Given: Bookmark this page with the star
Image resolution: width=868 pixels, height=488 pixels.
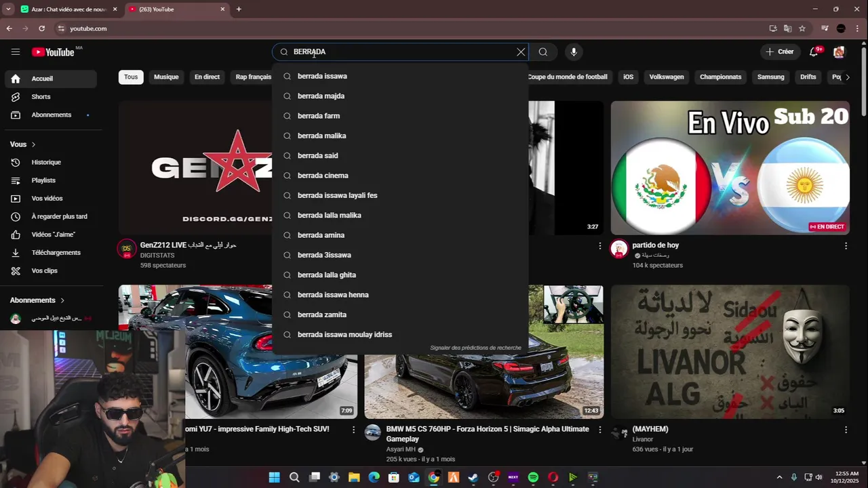Looking at the screenshot, I should [802, 28].
